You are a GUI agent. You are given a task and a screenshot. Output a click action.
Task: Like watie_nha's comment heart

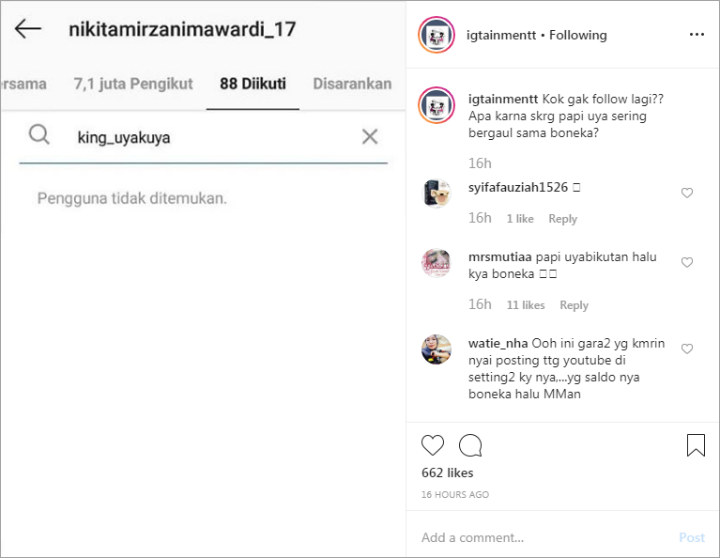click(x=687, y=349)
